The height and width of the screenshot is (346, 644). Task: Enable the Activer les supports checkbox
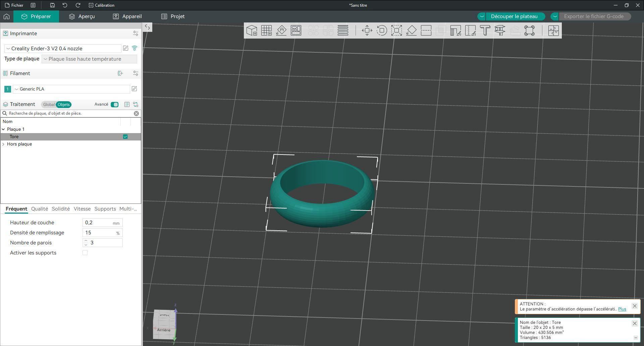click(x=85, y=253)
